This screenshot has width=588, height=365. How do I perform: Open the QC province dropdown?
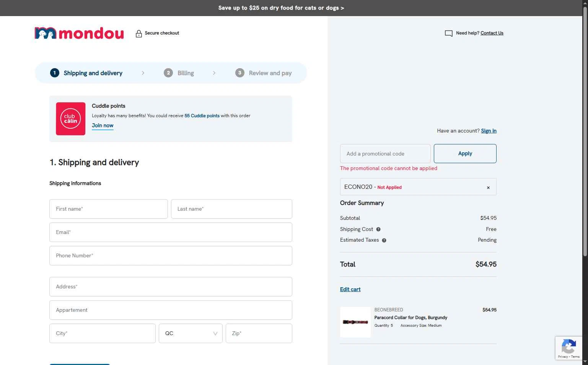click(x=191, y=333)
